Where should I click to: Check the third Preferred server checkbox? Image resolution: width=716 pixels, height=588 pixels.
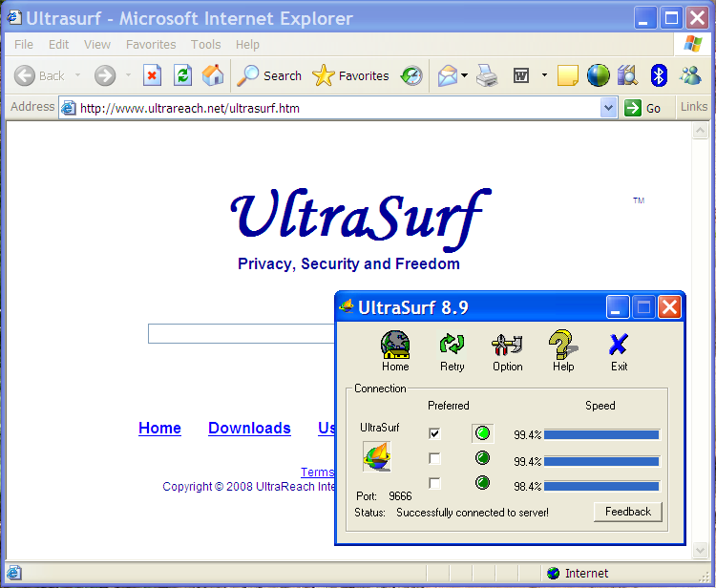434,483
